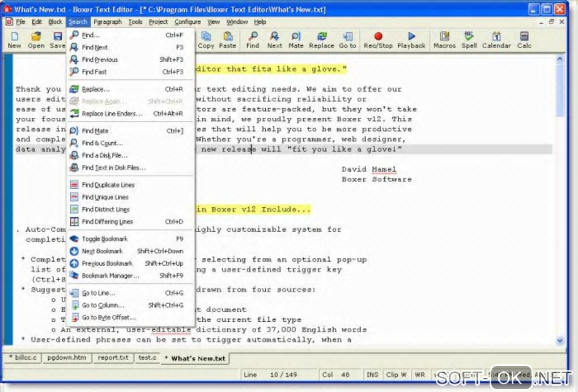Select Find Unique Lines entry

coord(131,197)
